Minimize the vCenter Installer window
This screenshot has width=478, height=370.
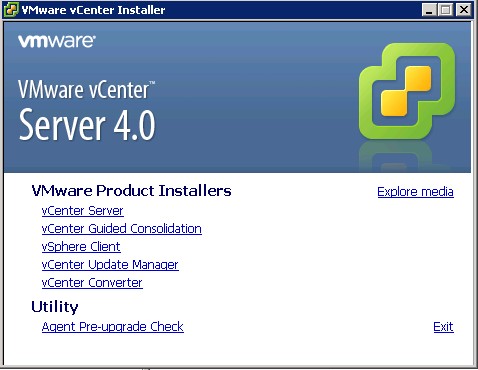point(429,10)
